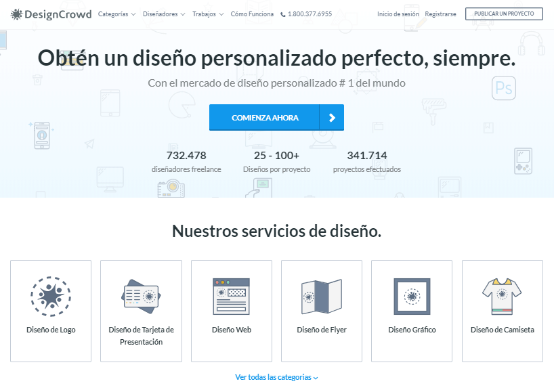Click the 25 - 100+ Diseños por proyecto figure
The height and width of the screenshot is (392, 554).
[276, 162]
